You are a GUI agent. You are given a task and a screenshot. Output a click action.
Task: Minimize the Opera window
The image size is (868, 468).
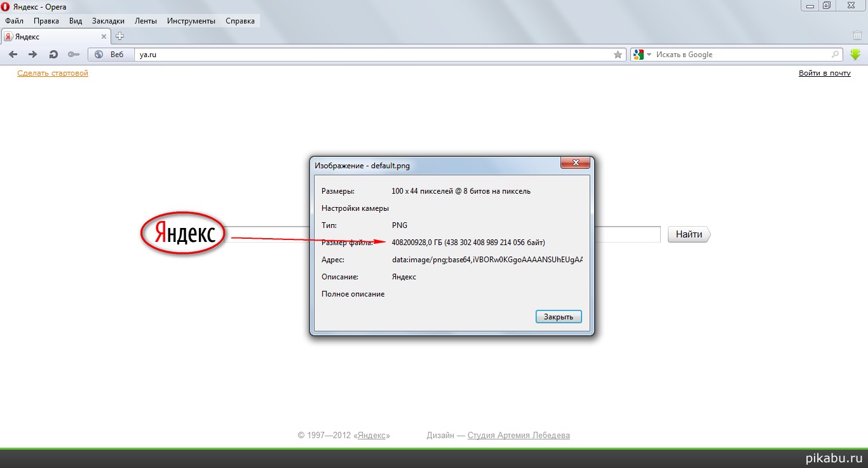pyautogui.click(x=809, y=5)
